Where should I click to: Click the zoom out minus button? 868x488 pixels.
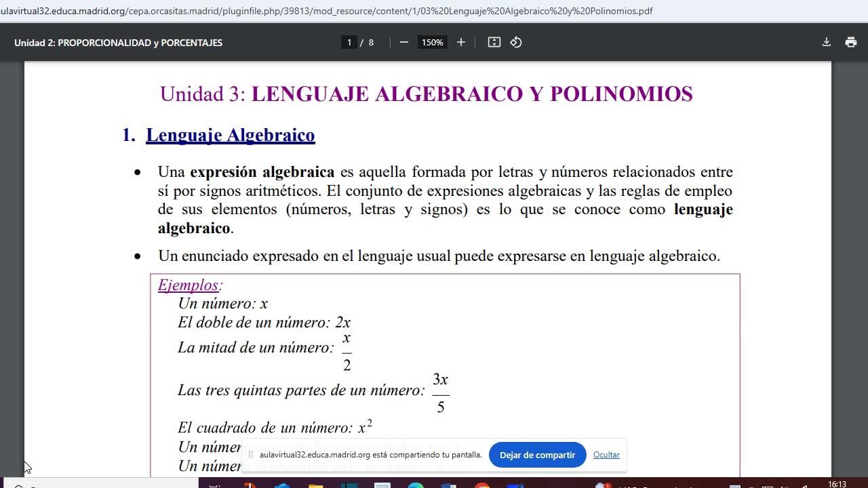404,42
